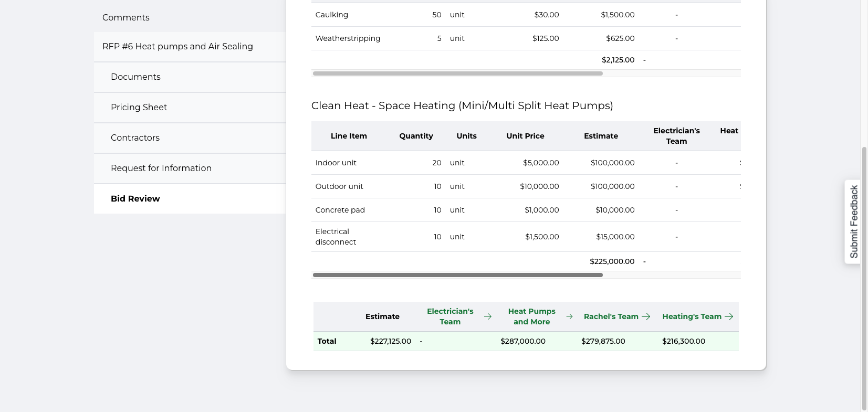Click the $216,300.00 total bid
Viewport: 868px width, 412px height.
(x=684, y=341)
